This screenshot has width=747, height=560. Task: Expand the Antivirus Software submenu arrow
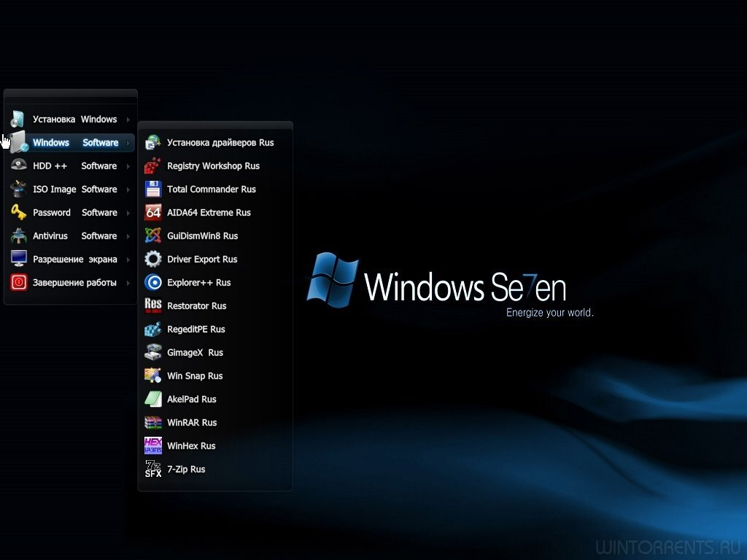(x=128, y=236)
